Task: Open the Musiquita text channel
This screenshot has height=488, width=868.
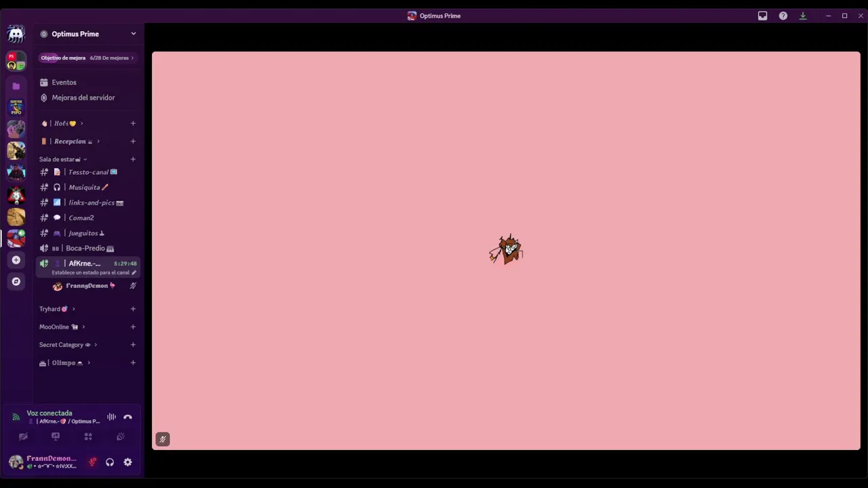Action: pyautogui.click(x=87, y=187)
